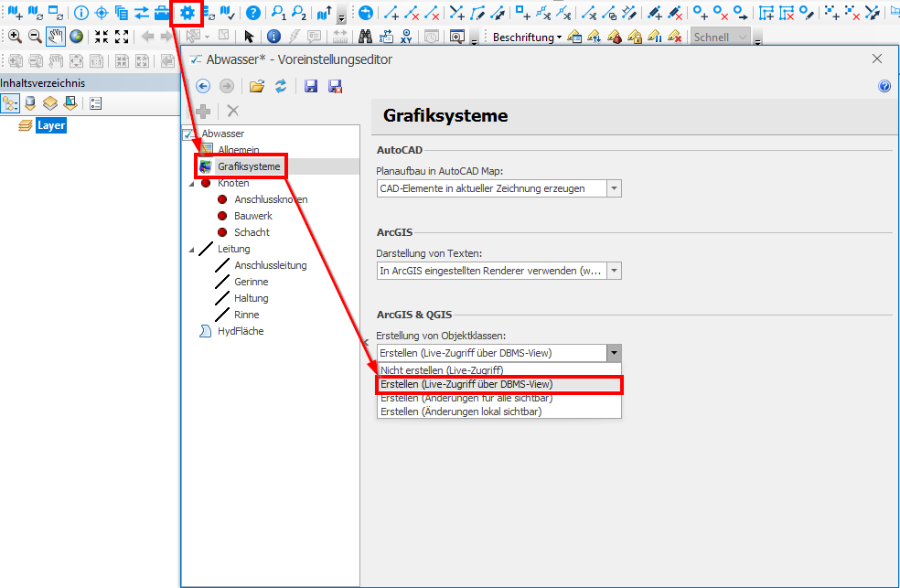
Task: Open the settings gear icon in toolbar
Action: point(188,13)
